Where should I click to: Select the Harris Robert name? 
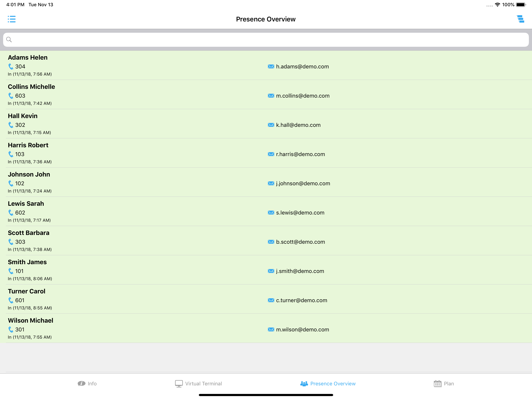[28, 145]
